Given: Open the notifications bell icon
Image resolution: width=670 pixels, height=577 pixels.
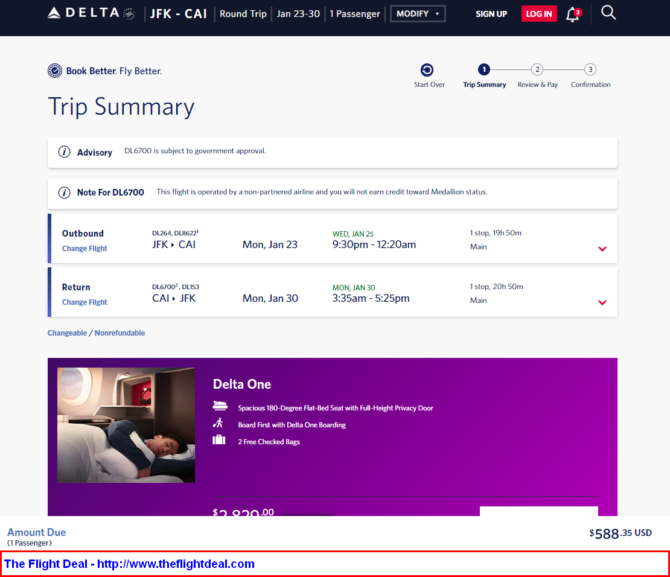Looking at the screenshot, I should (573, 15).
